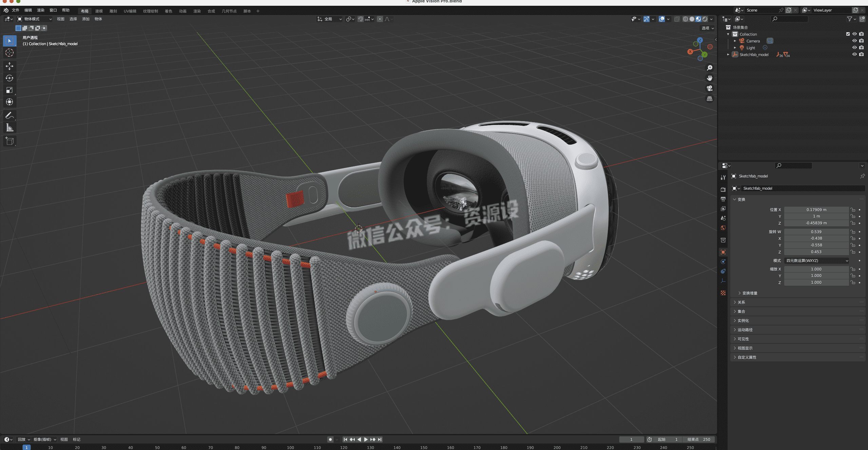Expand the 自定义属性 panel
868x450 pixels.
click(x=747, y=357)
